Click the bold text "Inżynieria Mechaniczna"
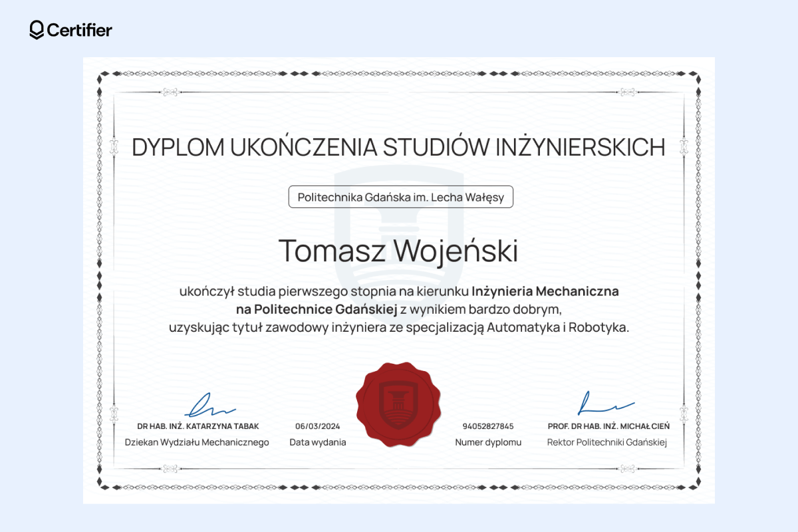 point(546,291)
